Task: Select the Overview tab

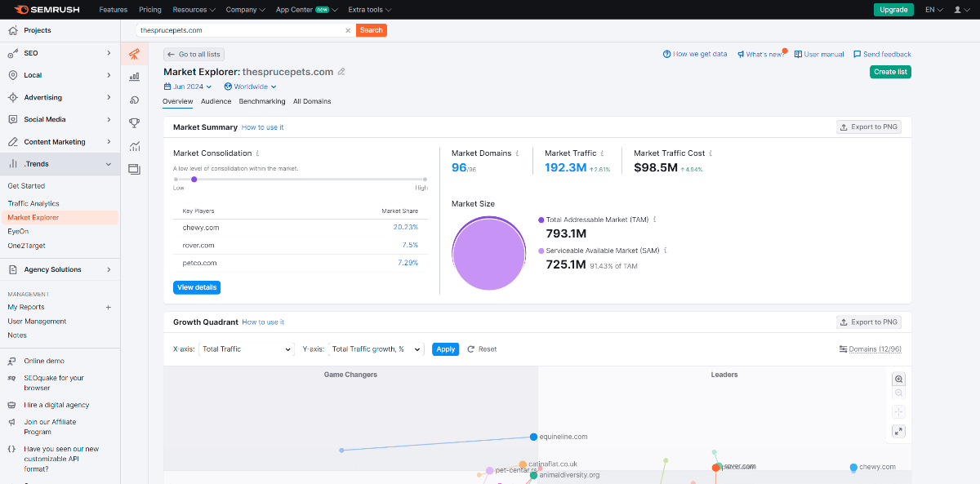Action: (x=177, y=101)
